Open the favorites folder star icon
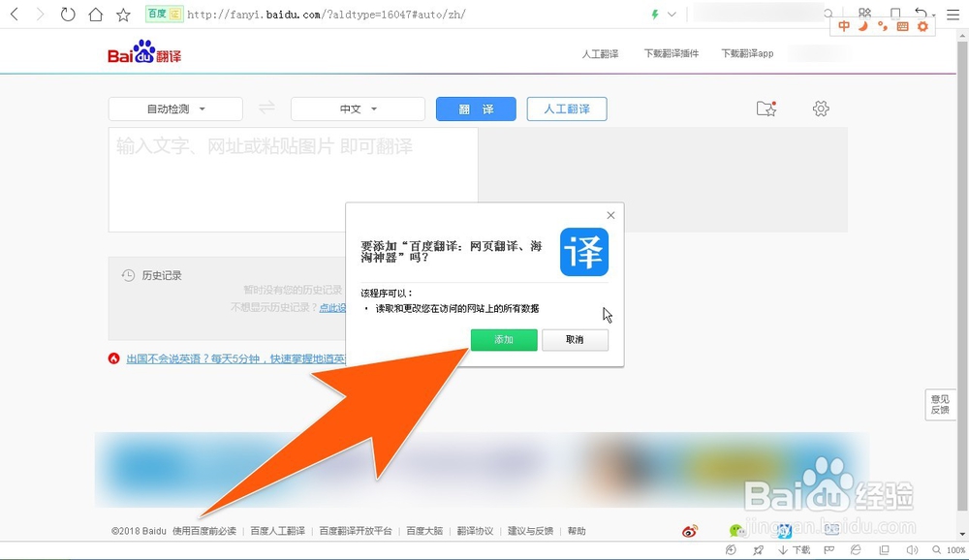 [766, 109]
